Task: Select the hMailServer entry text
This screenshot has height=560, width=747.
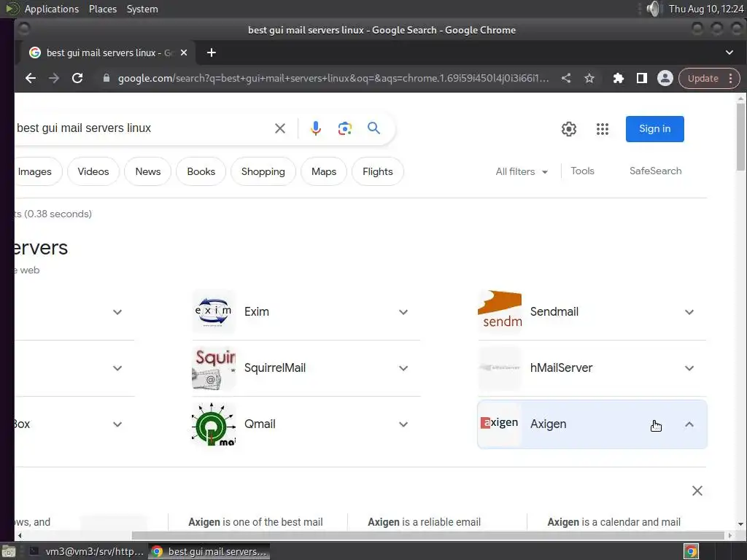Action: [561, 367]
